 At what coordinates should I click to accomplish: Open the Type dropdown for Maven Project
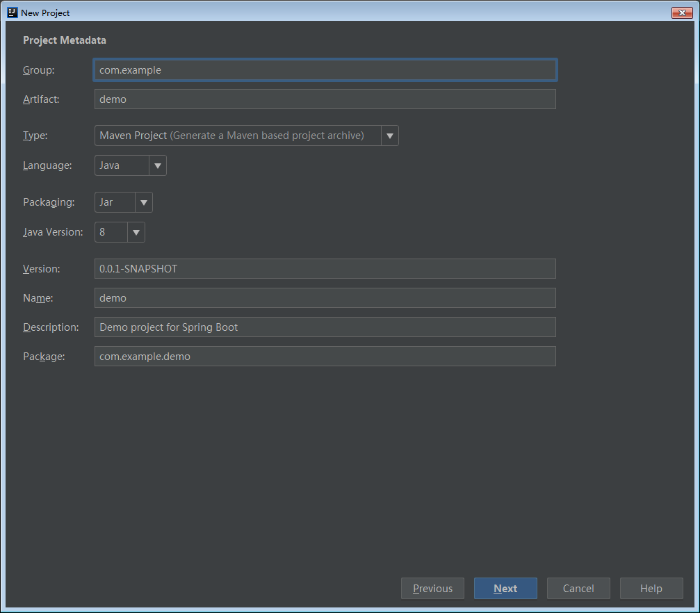pos(247,136)
